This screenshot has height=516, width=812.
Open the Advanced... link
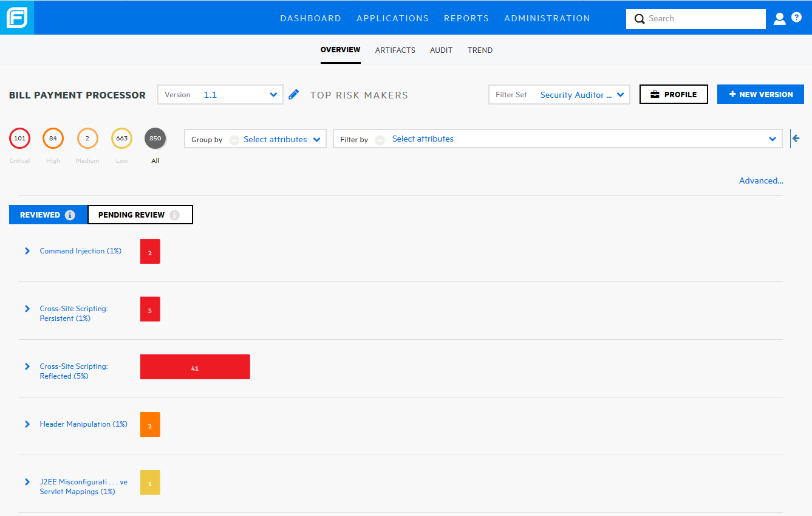(x=760, y=181)
